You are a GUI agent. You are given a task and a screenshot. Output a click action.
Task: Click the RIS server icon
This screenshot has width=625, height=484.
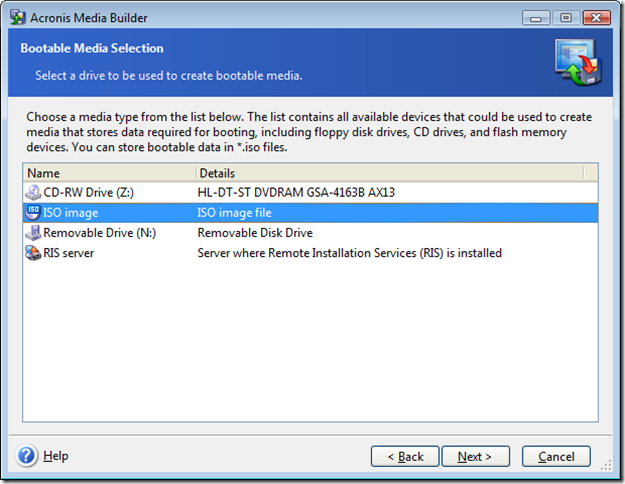click(33, 253)
